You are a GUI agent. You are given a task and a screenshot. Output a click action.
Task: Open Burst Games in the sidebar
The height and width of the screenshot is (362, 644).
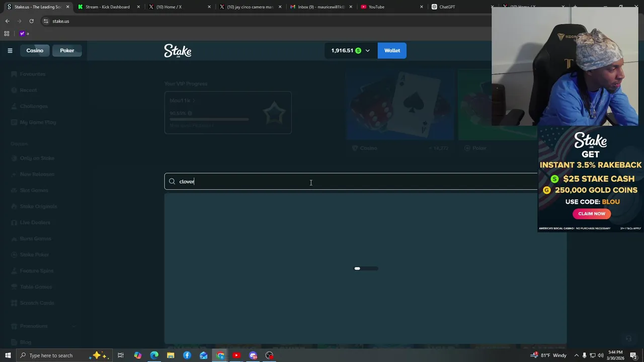click(x=35, y=238)
